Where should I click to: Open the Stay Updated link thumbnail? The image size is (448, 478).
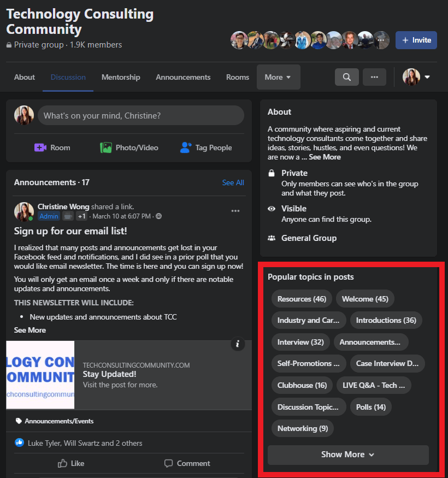pyautogui.click(x=40, y=375)
